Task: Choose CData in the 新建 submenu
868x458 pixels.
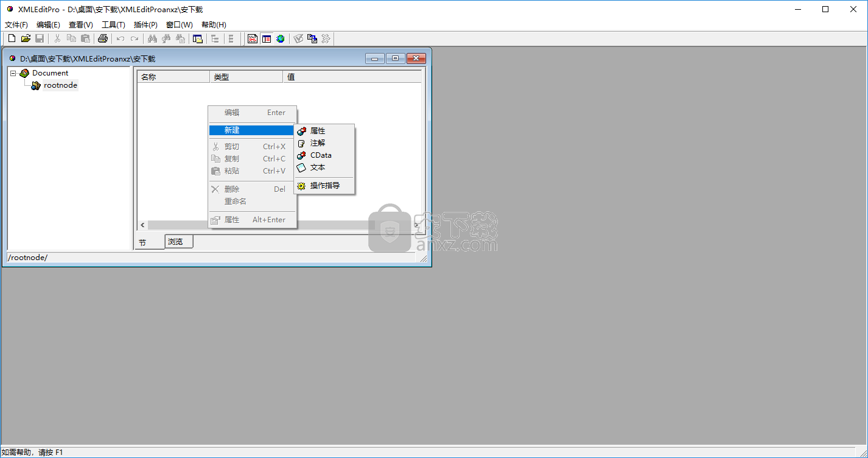Action: (324, 155)
